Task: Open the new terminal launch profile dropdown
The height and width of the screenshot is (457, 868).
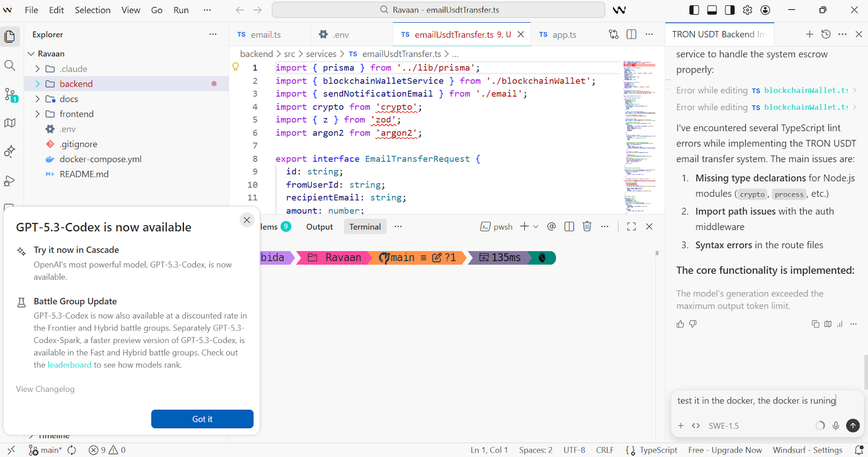Action: (x=536, y=227)
